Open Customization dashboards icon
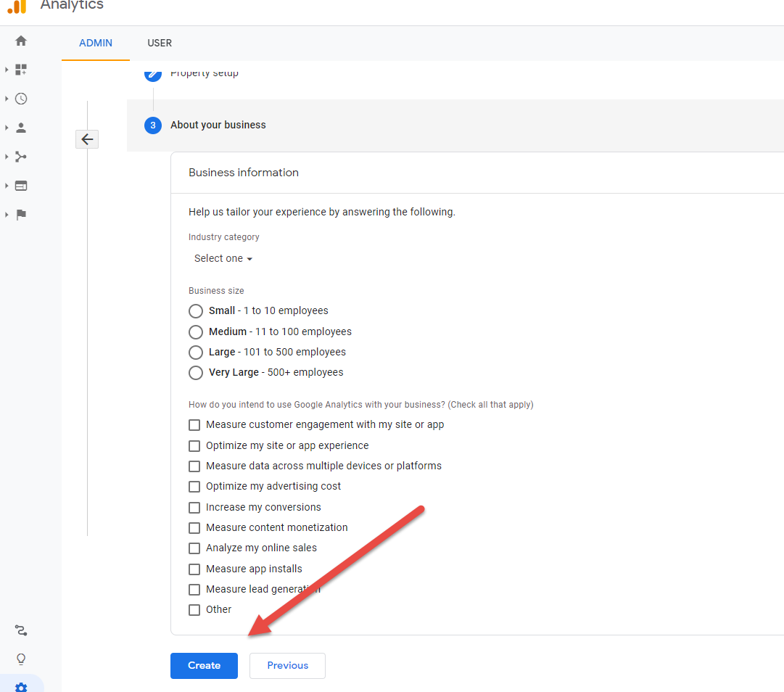Image resolution: width=784 pixels, height=692 pixels. pyautogui.click(x=21, y=70)
